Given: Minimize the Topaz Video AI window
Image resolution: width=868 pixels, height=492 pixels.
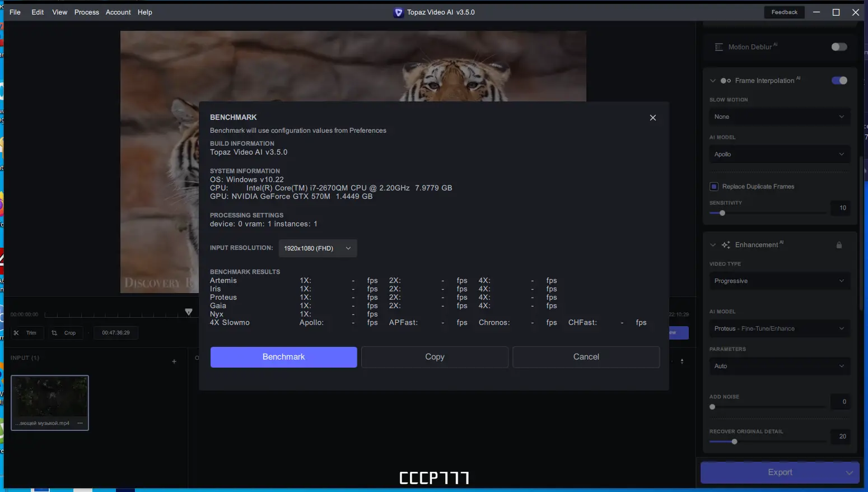Looking at the screenshot, I should pos(816,12).
